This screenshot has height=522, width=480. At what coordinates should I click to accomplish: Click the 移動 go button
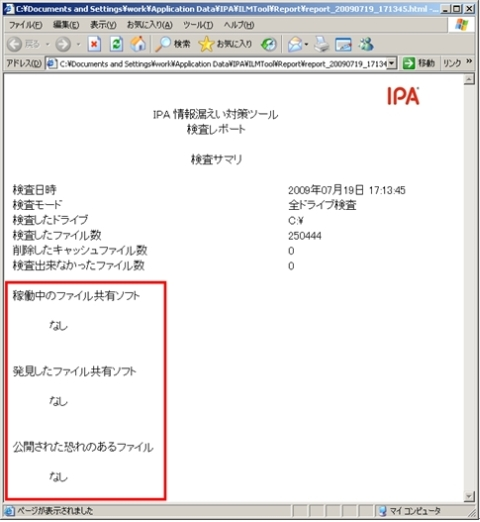(x=419, y=63)
